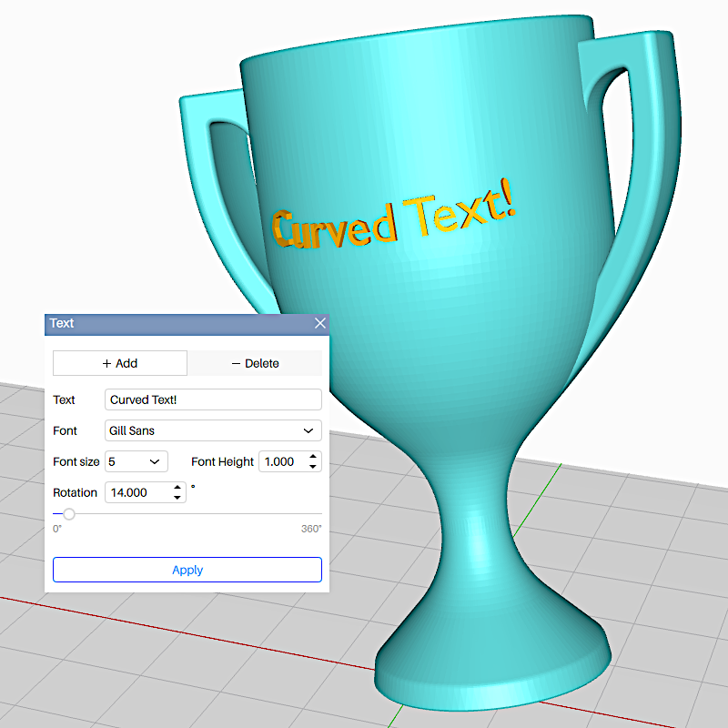Decrease Font Height with down arrow
728x728 pixels.
coord(313,467)
